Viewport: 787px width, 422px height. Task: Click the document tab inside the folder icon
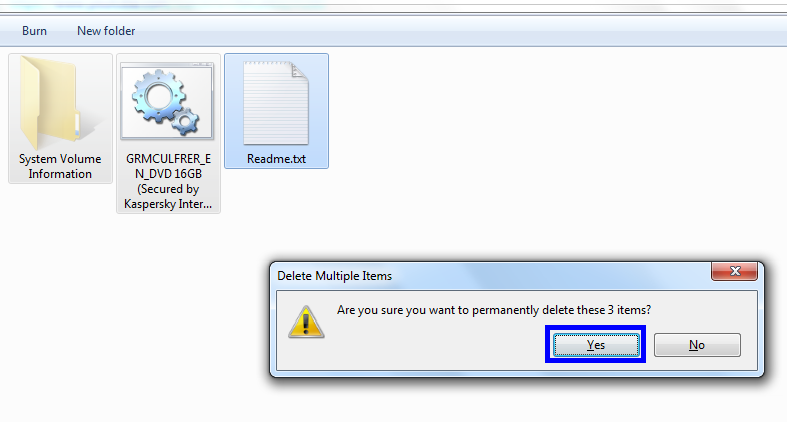click(77, 125)
